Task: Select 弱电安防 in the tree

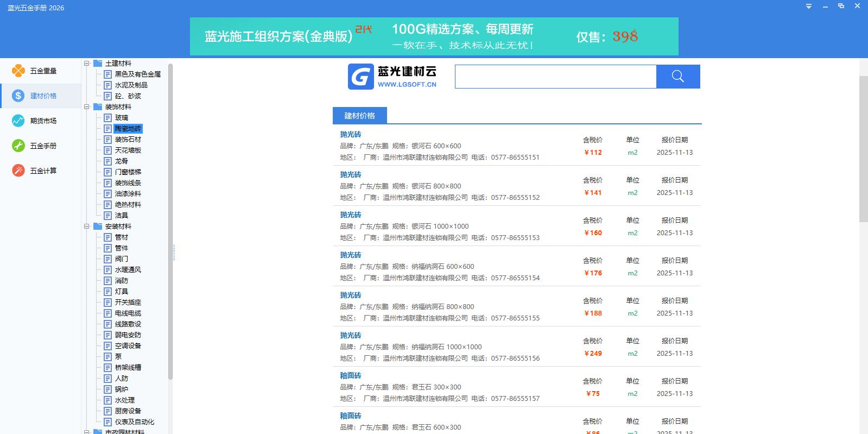Action: [x=128, y=335]
